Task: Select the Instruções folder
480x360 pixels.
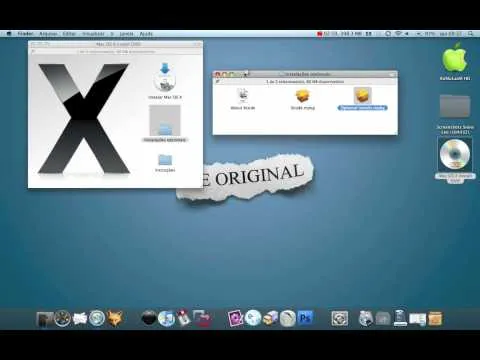Action: pyautogui.click(x=165, y=163)
